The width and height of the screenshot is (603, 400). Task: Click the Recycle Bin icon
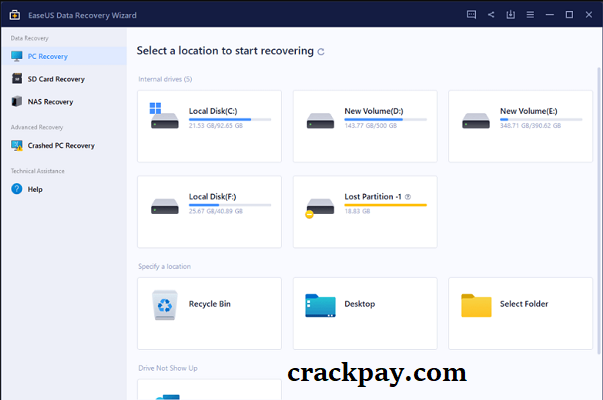click(x=165, y=305)
